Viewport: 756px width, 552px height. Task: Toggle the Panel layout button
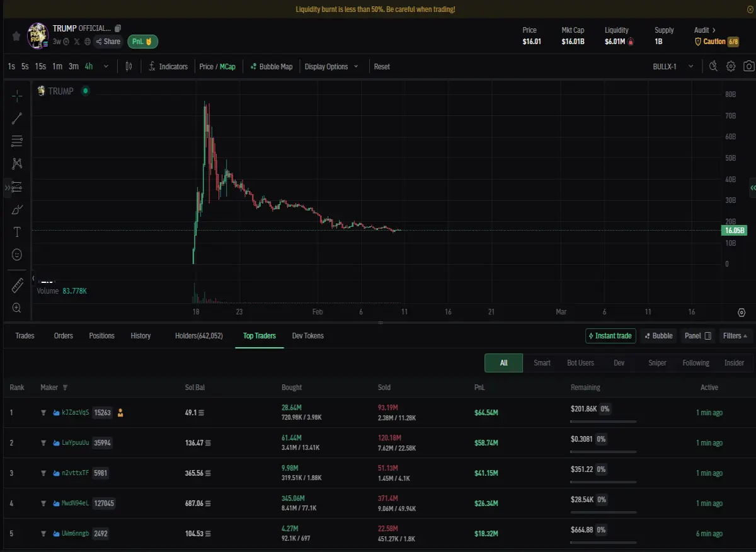coord(697,336)
